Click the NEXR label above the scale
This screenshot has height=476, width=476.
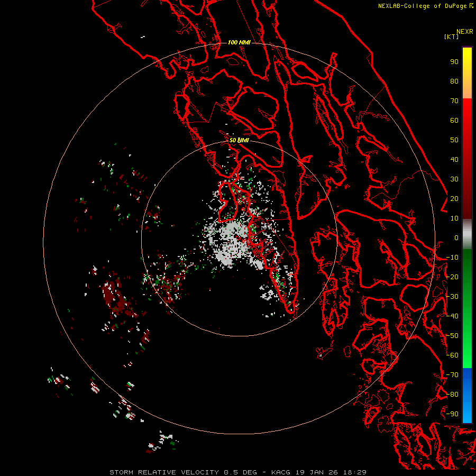(x=465, y=32)
